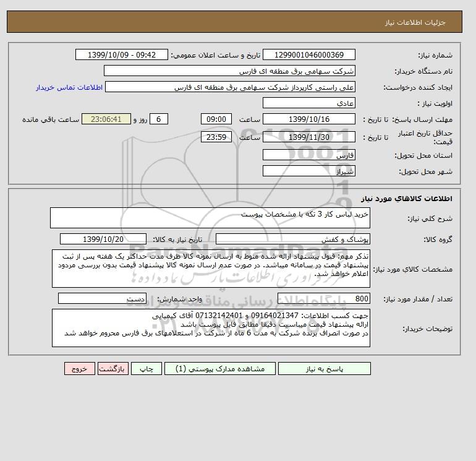Click the remaining days field showing 6

(158, 119)
